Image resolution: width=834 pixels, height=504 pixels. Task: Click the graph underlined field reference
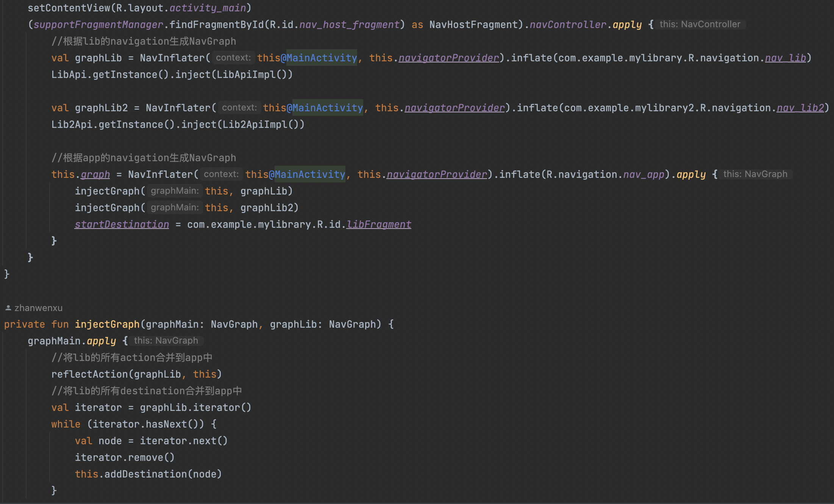[x=95, y=174]
